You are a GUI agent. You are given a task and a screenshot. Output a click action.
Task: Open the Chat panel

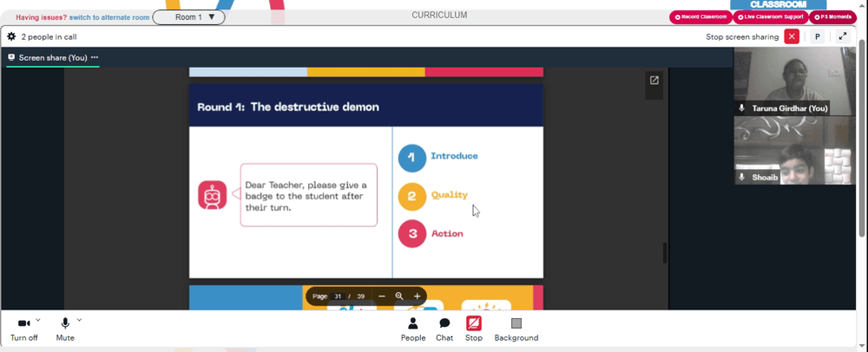pos(444,329)
